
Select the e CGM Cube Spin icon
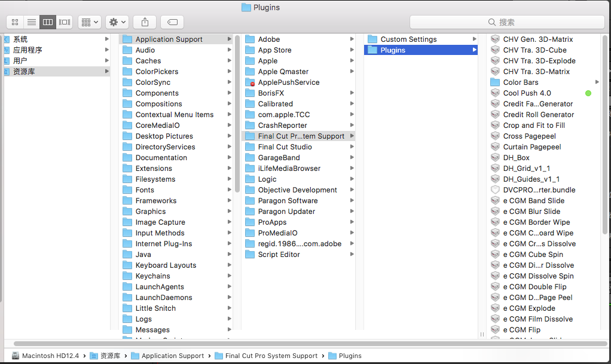click(495, 255)
